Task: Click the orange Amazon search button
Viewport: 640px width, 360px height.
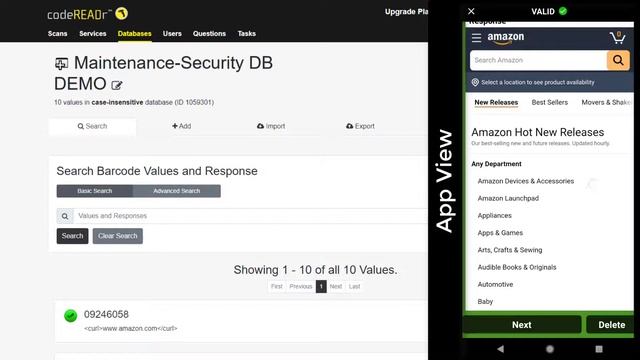Action: [x=618, y=60]
